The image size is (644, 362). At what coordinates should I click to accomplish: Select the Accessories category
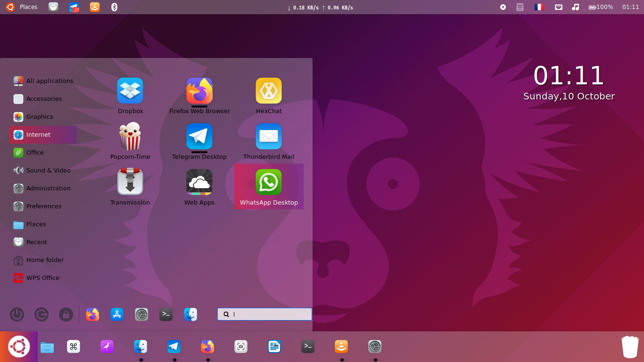coord(43,99)
